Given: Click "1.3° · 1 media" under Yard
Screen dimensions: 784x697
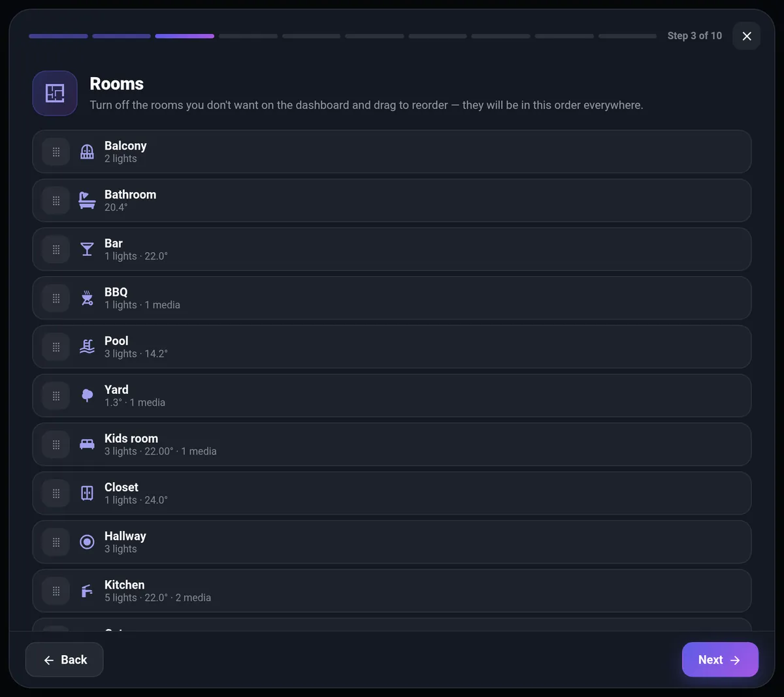Looking at the screenshot, I should point(135,402).
